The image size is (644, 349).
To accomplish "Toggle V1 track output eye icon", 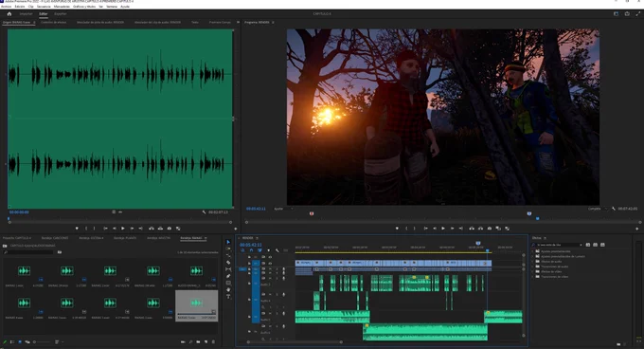I will click(x=270, y=263).
